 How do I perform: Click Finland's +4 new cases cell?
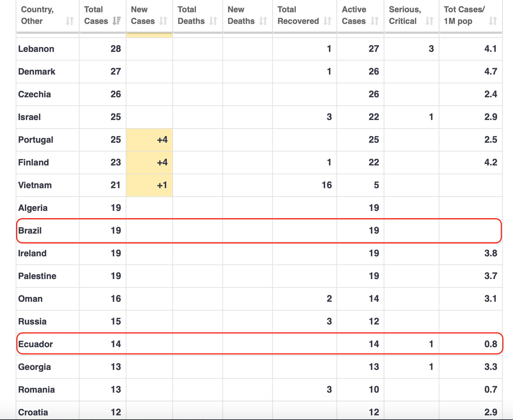tap(149, 163)
